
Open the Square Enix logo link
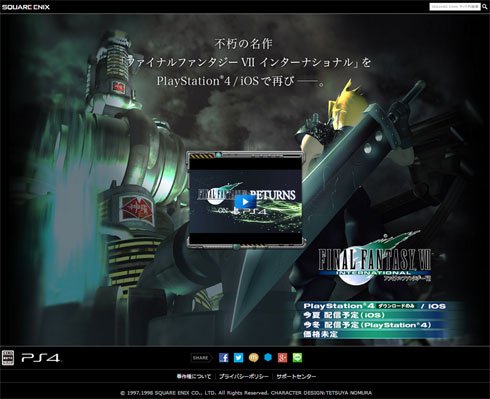tap(26, 7)
